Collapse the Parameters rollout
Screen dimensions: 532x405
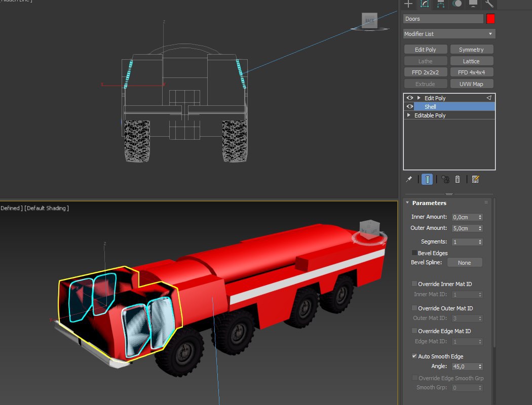(x=407, y=202)
